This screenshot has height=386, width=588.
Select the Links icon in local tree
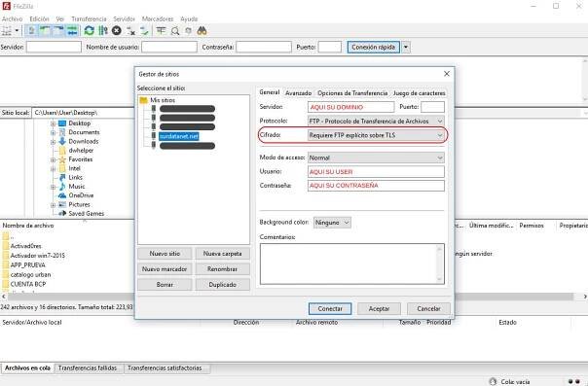pyautogui.click(x=62, y=178)
